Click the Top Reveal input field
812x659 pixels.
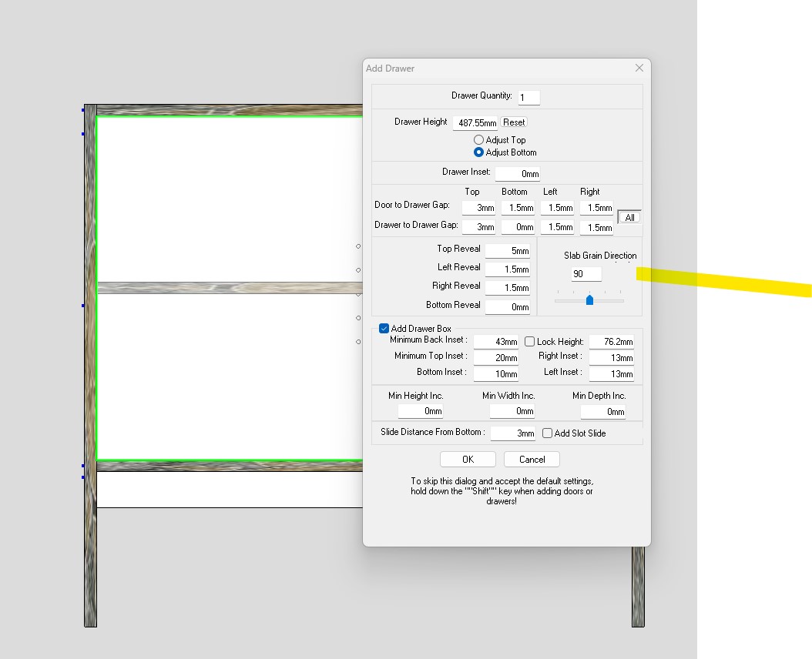point(508,251)
